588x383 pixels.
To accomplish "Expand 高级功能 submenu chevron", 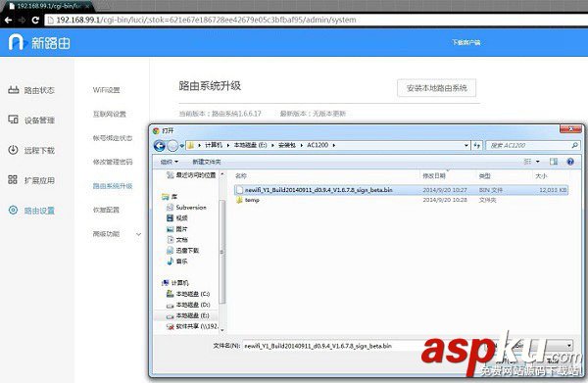I will click(138, 234).
